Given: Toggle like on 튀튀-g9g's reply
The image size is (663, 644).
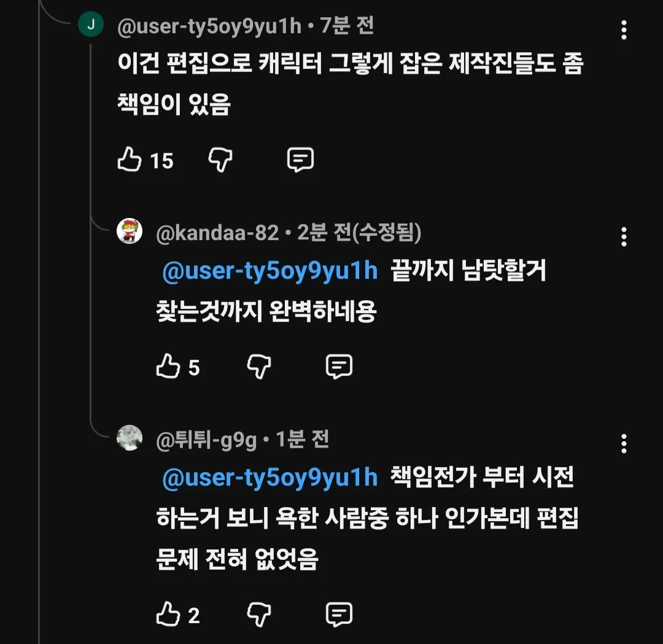Looking at the screenshot, I should pos(168,614).
